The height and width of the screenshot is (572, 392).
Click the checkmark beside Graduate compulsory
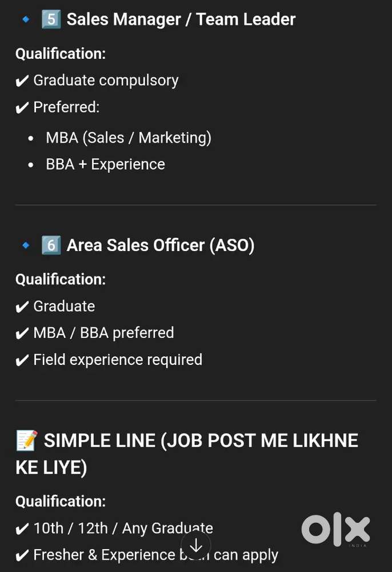point(22,81)
